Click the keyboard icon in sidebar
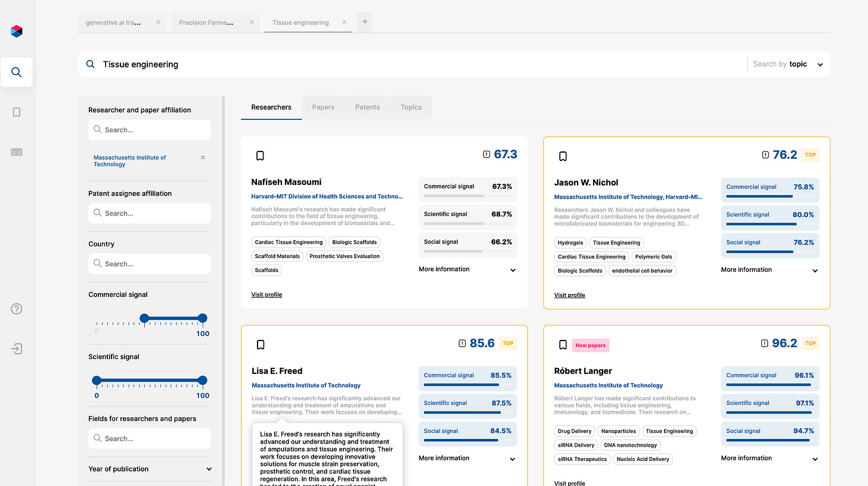 [x=17, y=152]
